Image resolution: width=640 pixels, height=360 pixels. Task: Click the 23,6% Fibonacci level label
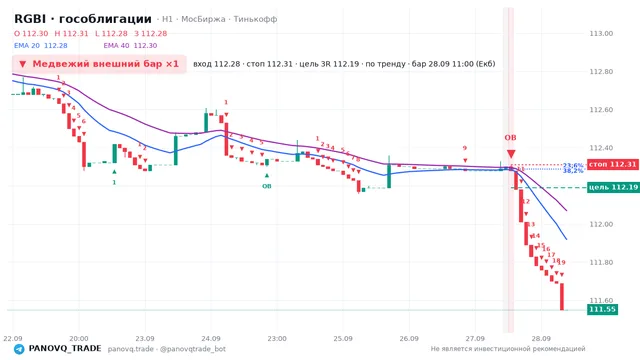pyautogui.click(x=573, y=166)
